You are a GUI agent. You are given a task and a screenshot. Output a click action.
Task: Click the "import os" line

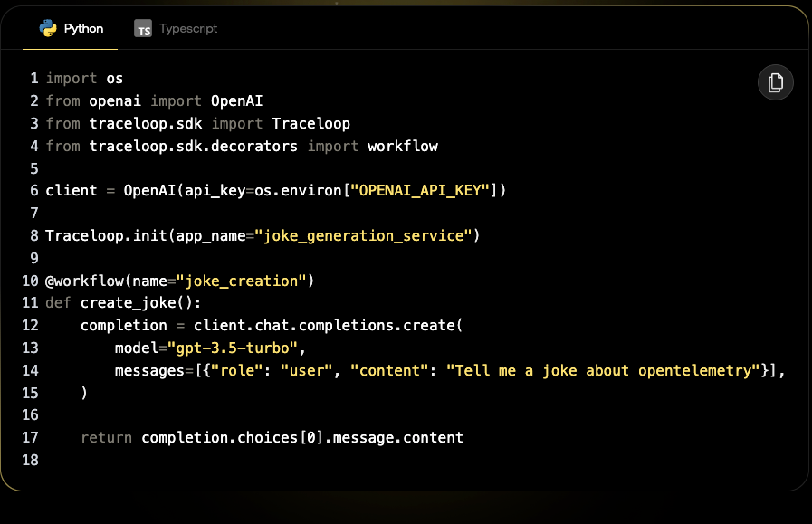coord(84,79)
